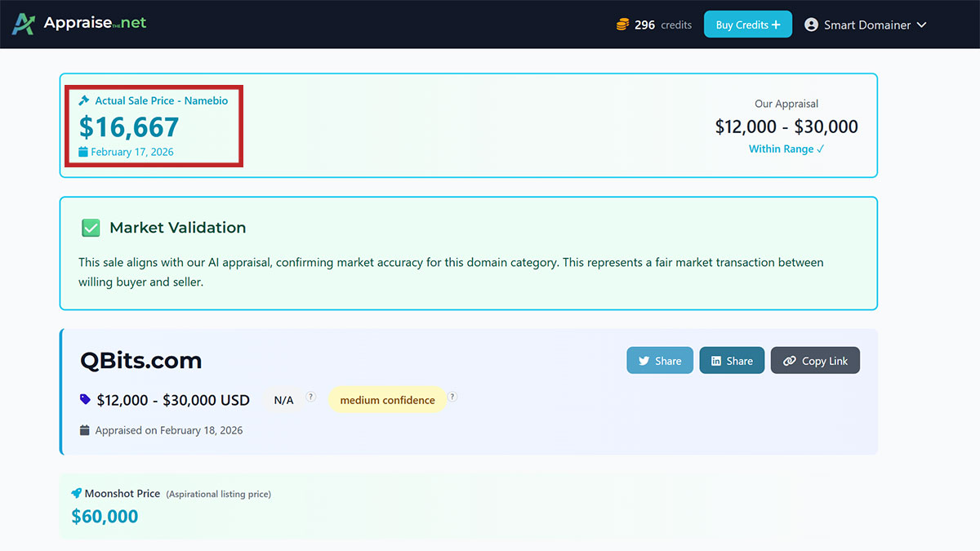The width and height of the screenshot is (980, 551).
Task: Click the price tag icon beside USD range
Action: point(86,400)
